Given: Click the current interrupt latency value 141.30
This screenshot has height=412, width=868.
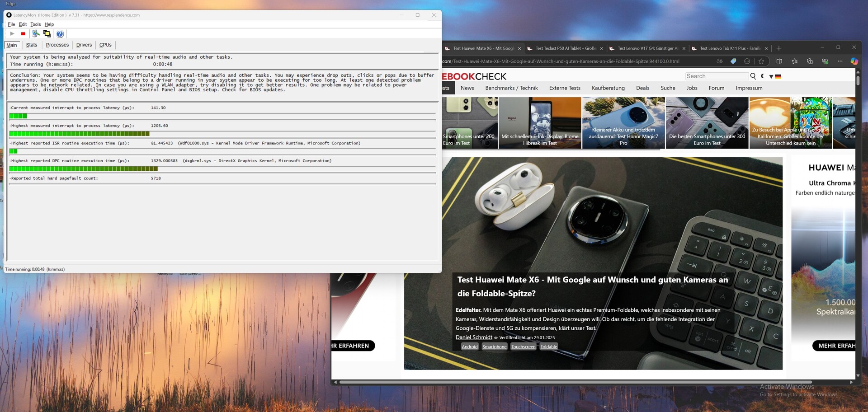Looking at the screenshot, I should pos(158,108).
